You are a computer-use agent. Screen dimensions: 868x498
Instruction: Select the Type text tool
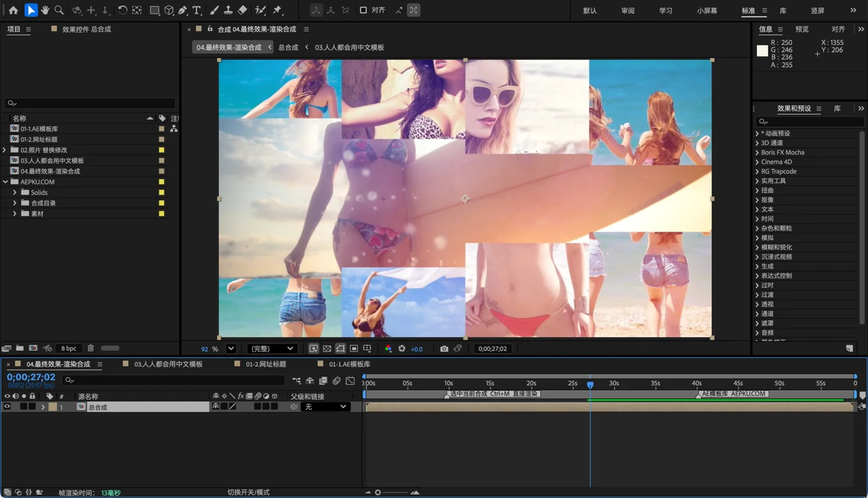click(197, 10)
